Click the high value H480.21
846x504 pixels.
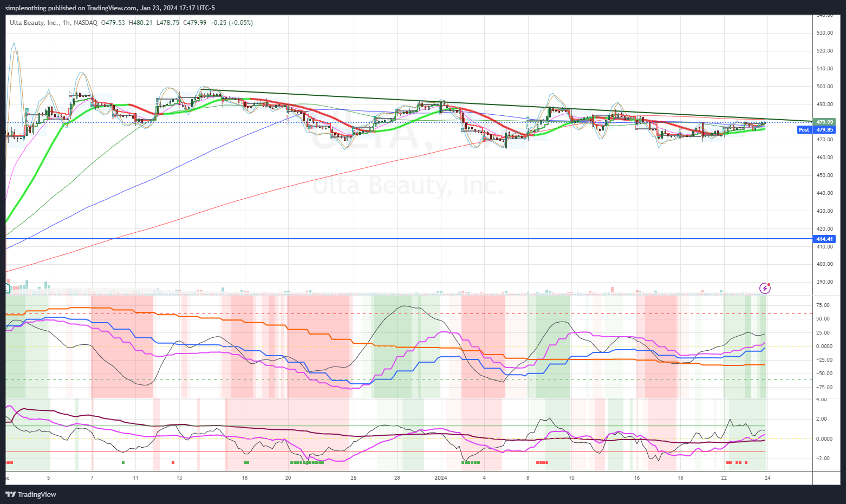(140, 23)
